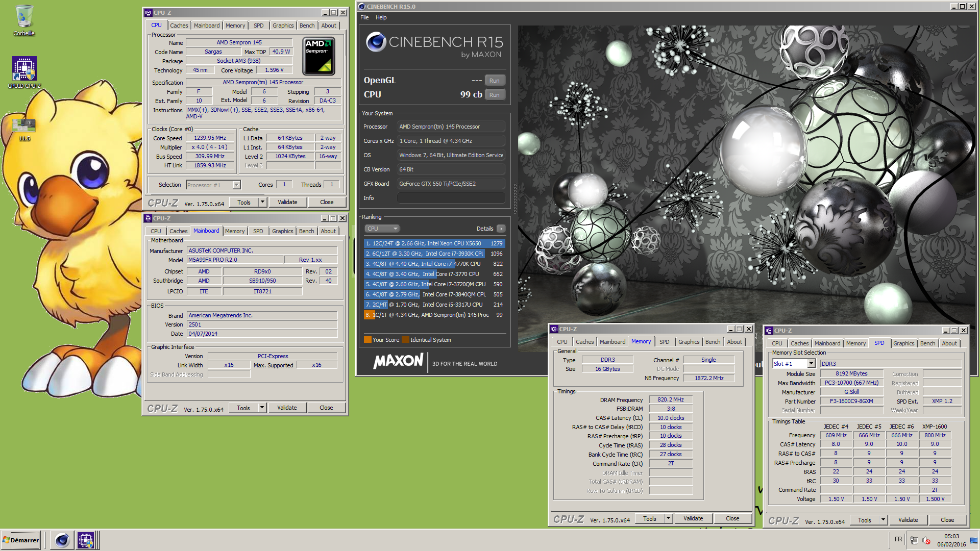Click Tools button in CPU-Z Memory window
The image size is (980, 551).
pyautogui.click(x=650, y=518)
